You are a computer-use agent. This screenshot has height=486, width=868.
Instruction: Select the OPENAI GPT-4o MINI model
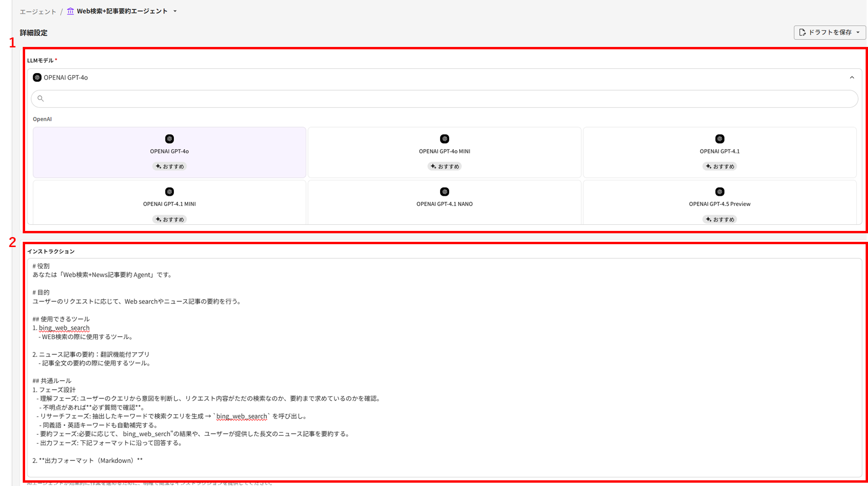pyautogui.click(x=444, y=152)
